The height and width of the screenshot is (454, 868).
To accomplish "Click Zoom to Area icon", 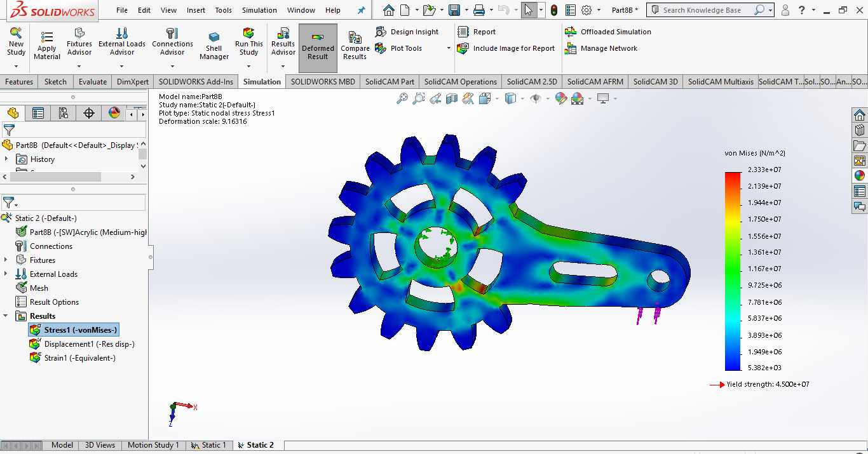I will click(x=418, y=98).
